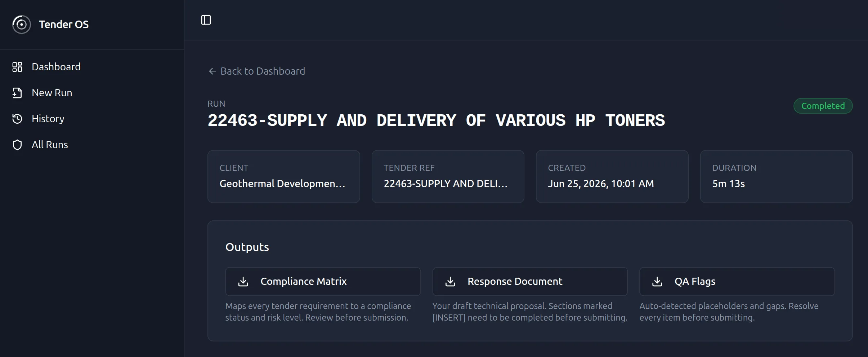
Task: Click QA Flags download icon
Action: (x=657, y=282)
